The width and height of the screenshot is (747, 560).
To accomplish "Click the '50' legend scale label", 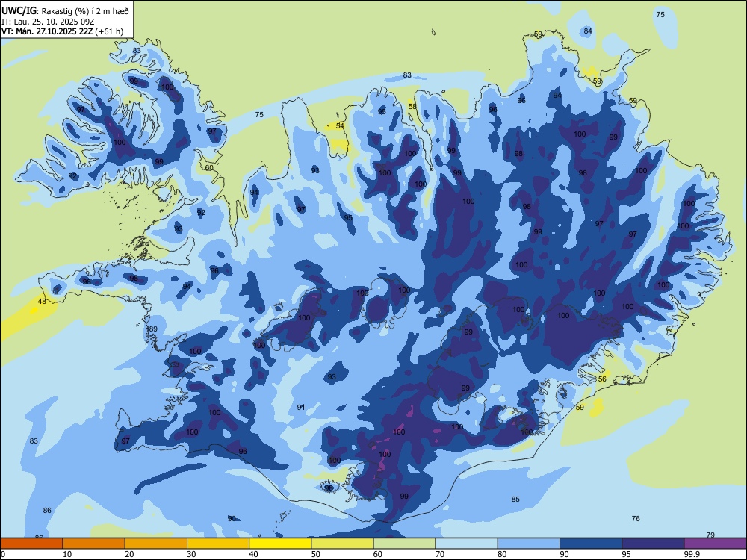I will 315,554.
